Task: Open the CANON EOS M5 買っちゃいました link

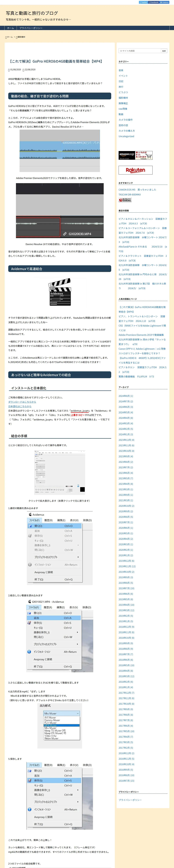Action: (x=137, y=190)
